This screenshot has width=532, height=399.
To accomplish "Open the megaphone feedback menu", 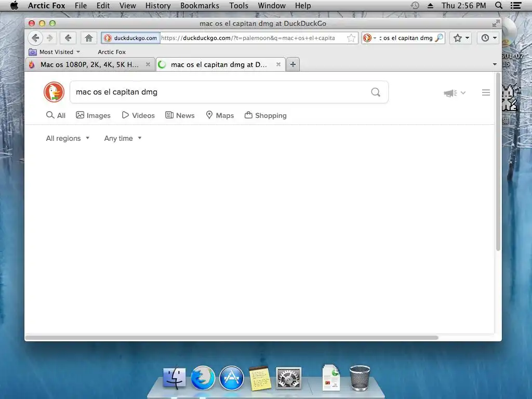I will pyautogui.click(x=450, y=93).
